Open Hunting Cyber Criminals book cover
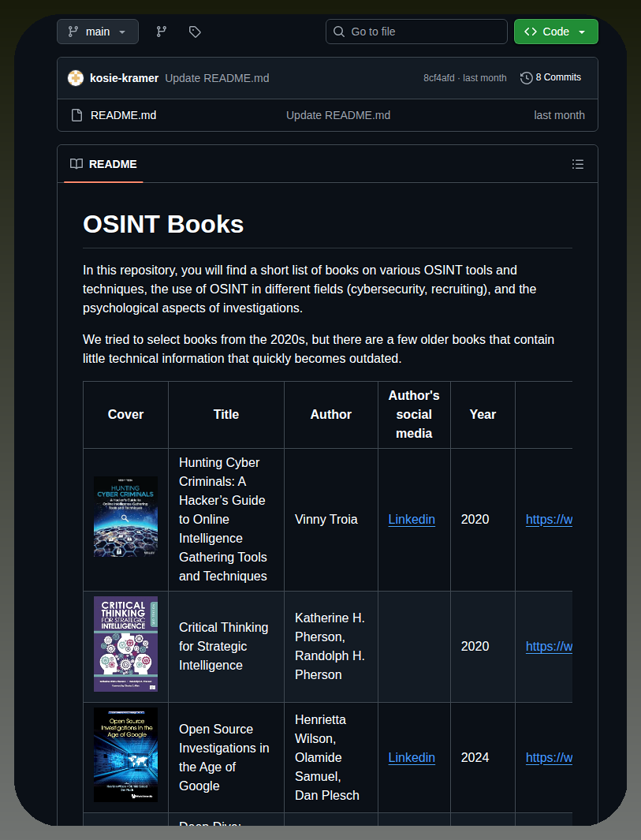641x840 pixels. 126,517
